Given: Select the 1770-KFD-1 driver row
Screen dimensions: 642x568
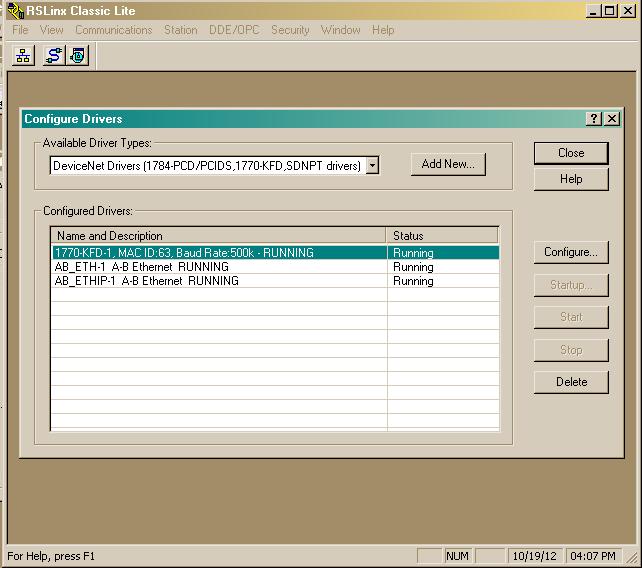Looking at the screenshot, I should tap(275, 253).
